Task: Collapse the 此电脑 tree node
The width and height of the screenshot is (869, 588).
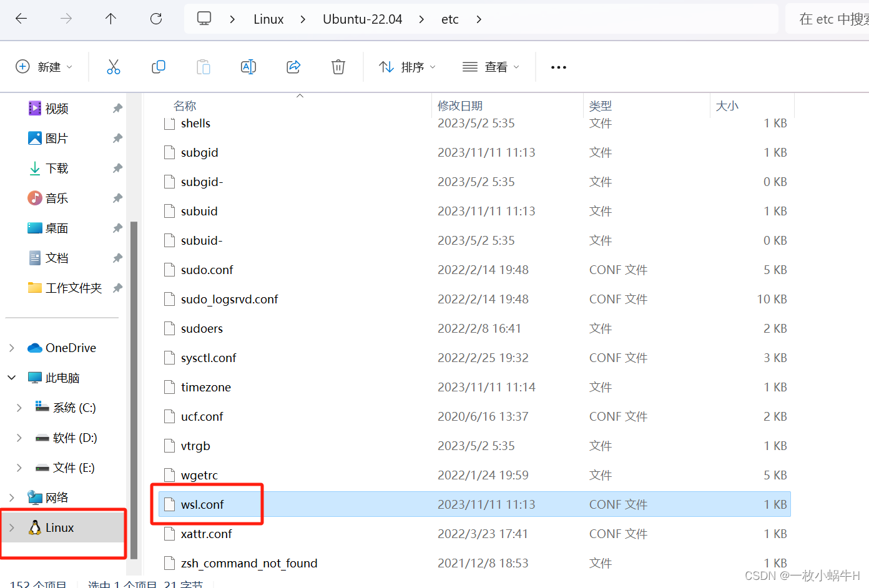Action: [12, 378]
